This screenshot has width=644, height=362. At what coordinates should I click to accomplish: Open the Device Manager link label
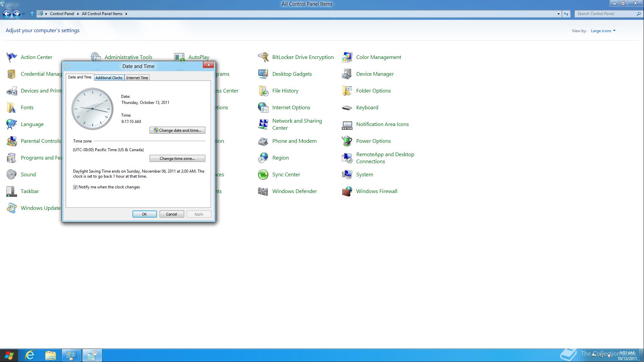tap(375, 74)
